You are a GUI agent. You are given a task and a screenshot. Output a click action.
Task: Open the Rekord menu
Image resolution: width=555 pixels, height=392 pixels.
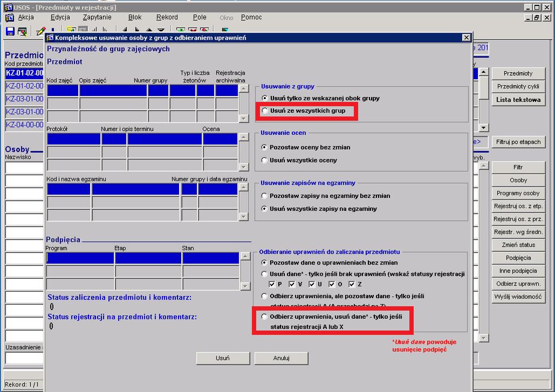tap(167, 17)
